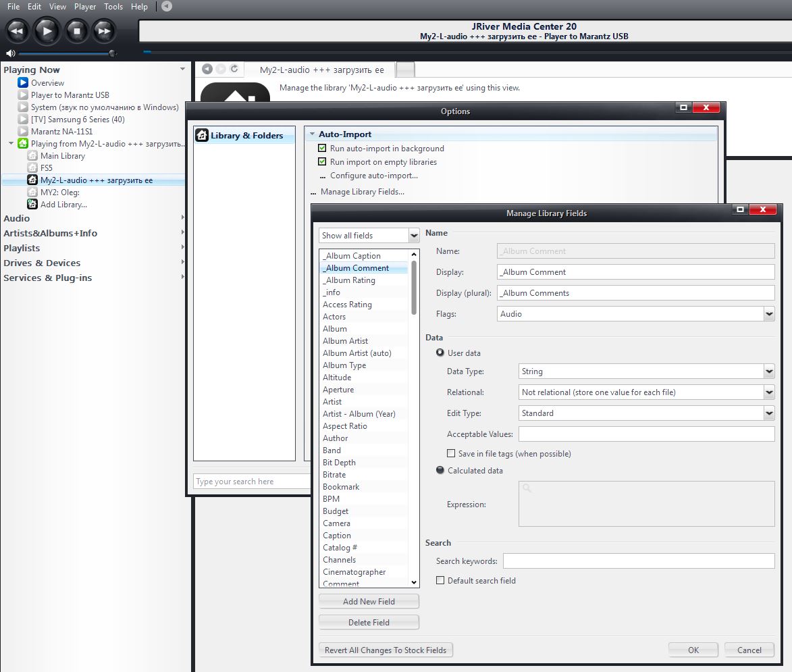This screenshot has height=672, width=792.
Task: Click the Marantz NA-11S1 zone icon
Action: coord(23,132)
